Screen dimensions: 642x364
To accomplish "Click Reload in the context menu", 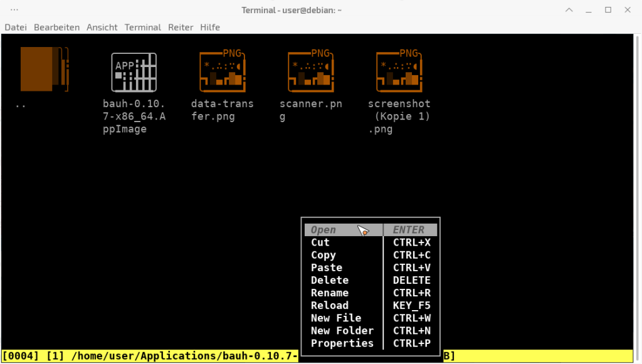I will click(x=330, y=305).
